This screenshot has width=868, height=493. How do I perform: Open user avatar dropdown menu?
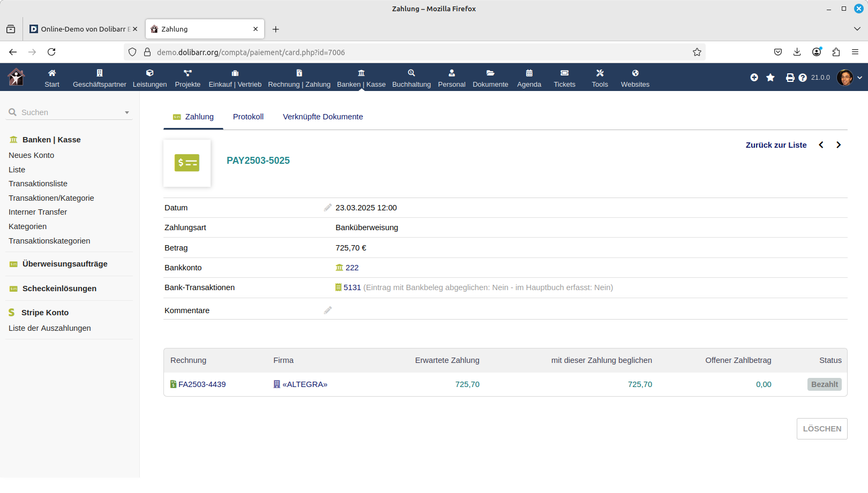(850, 78)
